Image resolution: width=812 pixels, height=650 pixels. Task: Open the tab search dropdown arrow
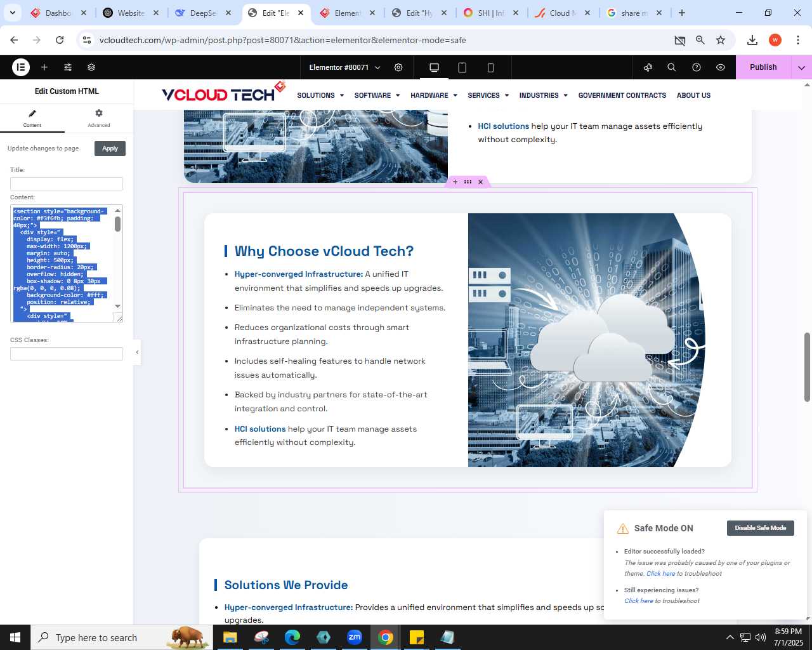click(13, 13)
